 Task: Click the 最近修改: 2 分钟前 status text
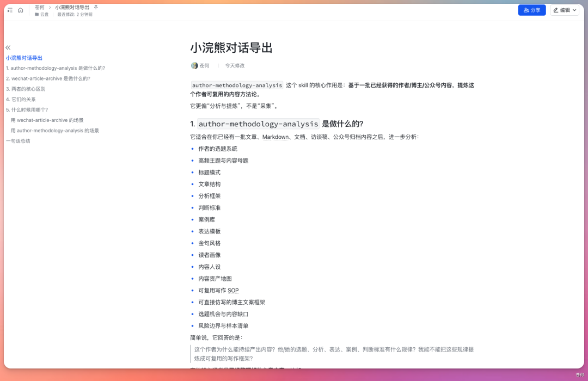75,15
